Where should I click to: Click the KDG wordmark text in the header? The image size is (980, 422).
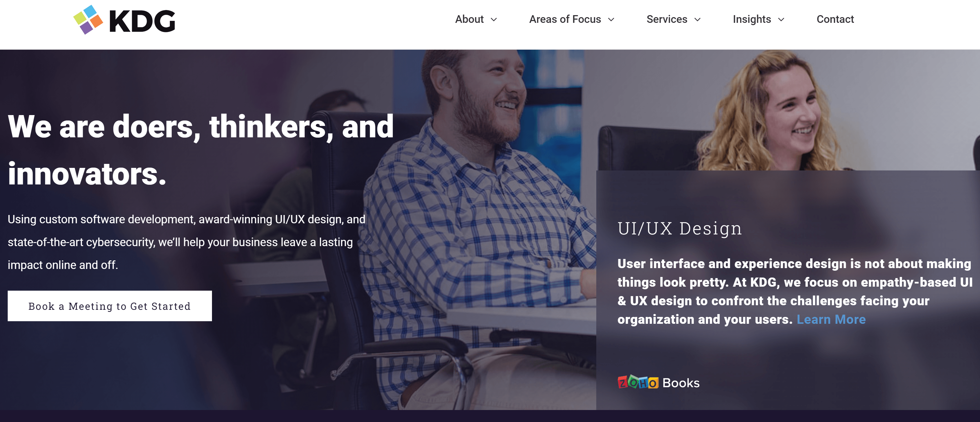[142, 21]
